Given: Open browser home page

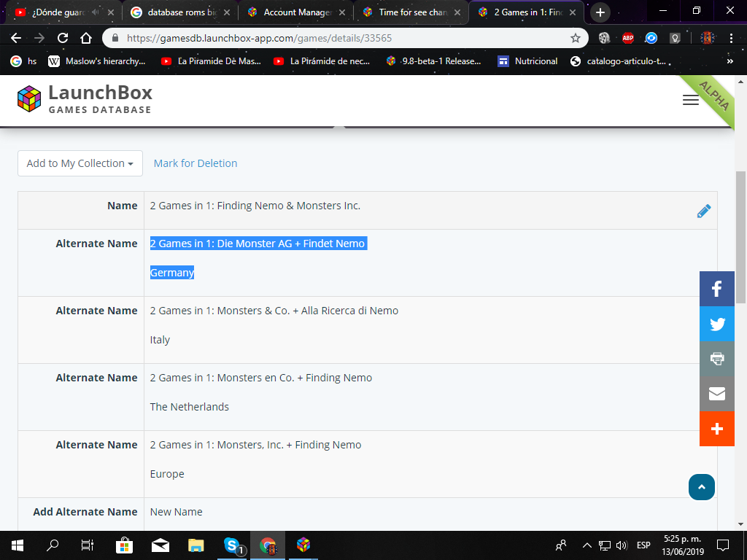Looking at the screenshot, I should (x=86, y=38).
